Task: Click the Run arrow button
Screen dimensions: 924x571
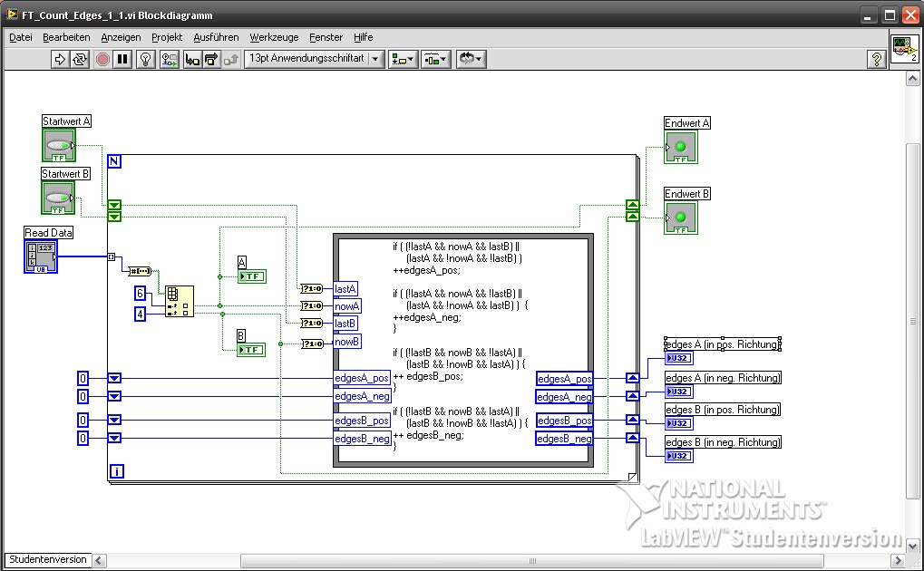Action: 60,59
